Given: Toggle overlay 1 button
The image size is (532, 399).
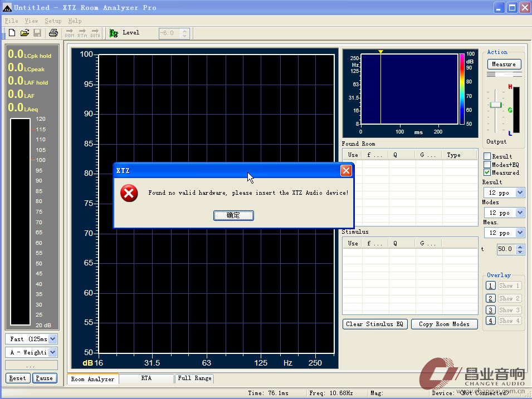Looking at the screenshot, I should (491, 286).
